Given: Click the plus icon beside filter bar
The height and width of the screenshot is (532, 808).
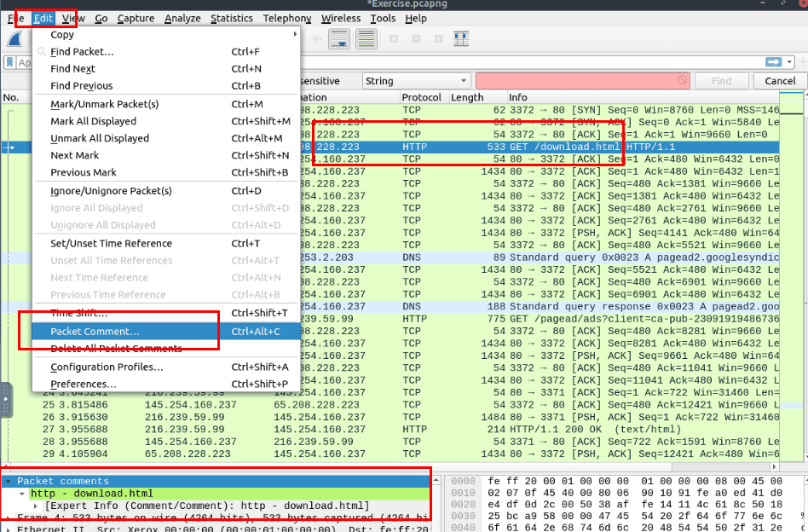Looking at the screenshot, I should (802, 62).
